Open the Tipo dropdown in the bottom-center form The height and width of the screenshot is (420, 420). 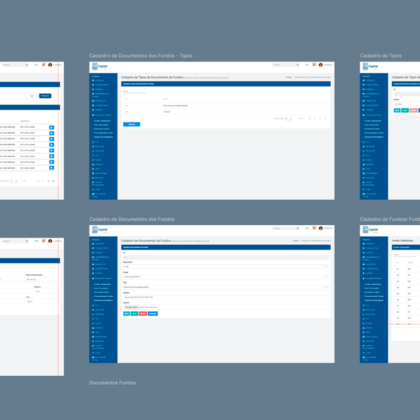tap(226, 287)
